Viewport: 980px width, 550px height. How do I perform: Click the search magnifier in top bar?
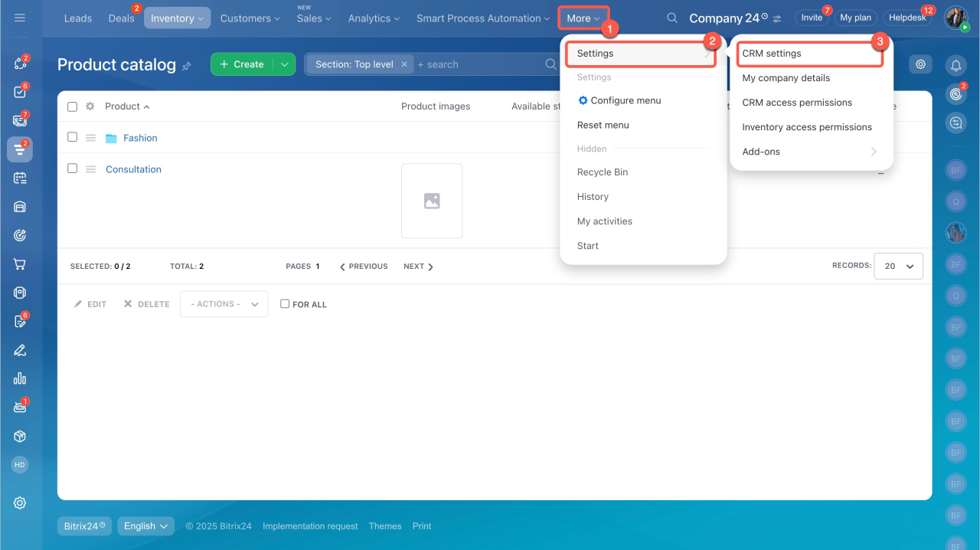click(671, 18)
